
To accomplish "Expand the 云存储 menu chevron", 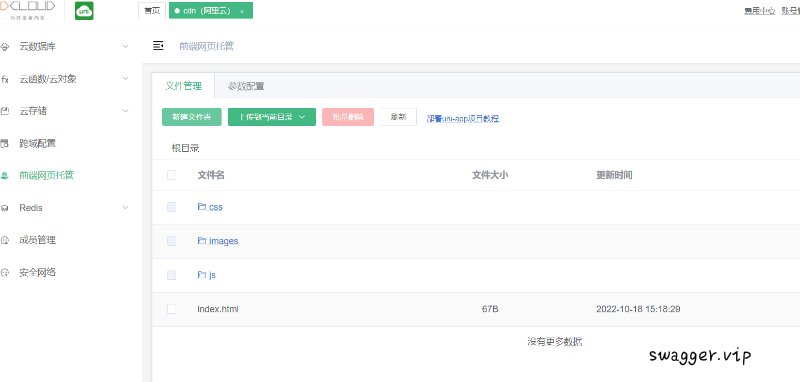I will [126, 111].
